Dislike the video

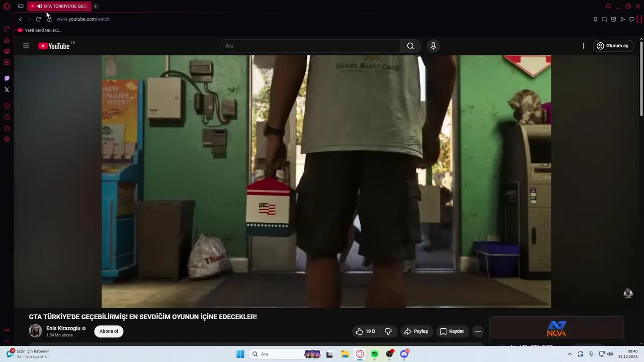388,331
